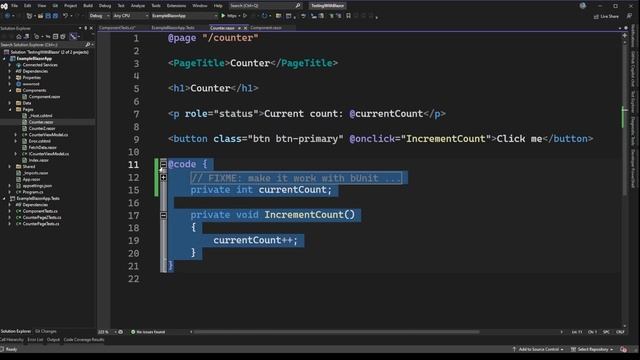This screenshot has height=360, width=640.
Task: Open the ExampleBlazorApp startup project dropdown
Action: 184,16
